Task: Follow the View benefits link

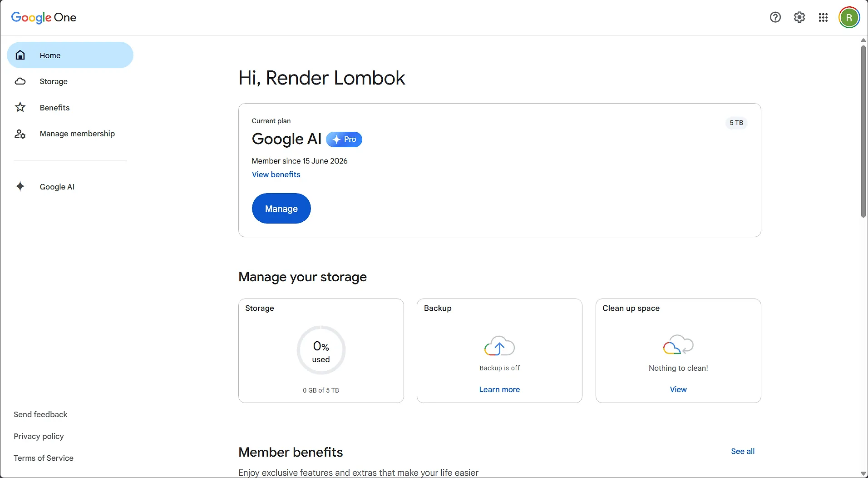Action: click(x=276, y=174)
